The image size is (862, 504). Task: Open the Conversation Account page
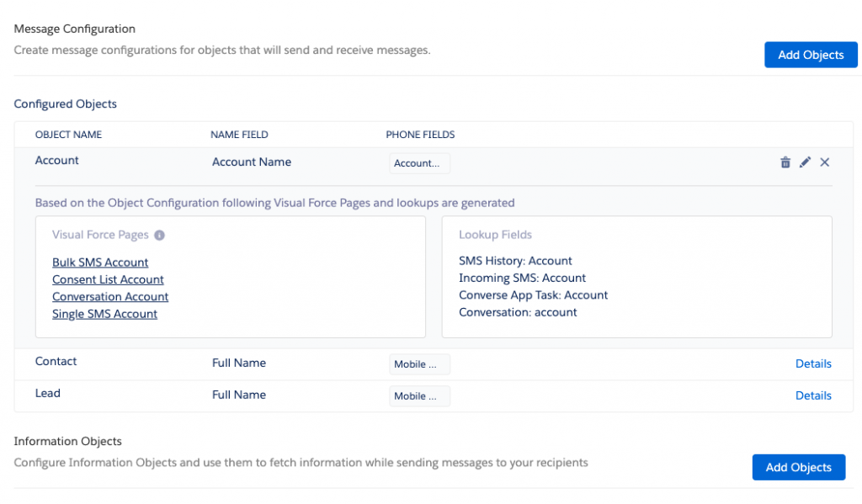110,296
